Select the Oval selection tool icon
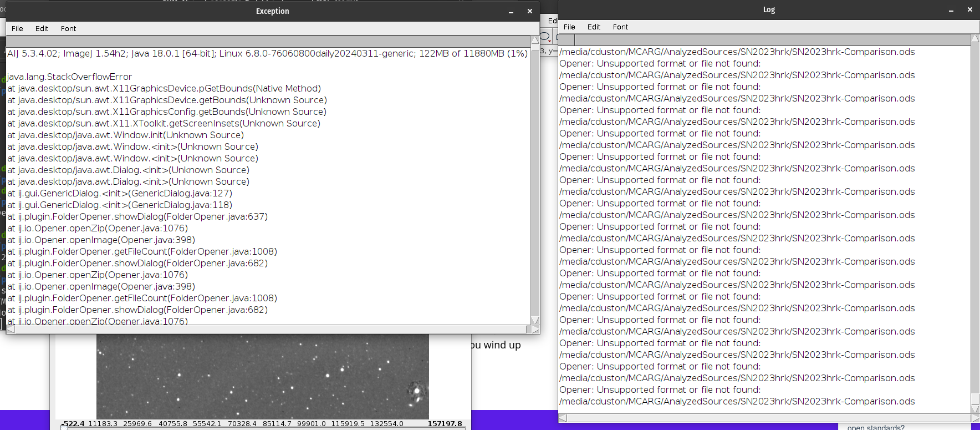This screenshot has width=980, height=430. point(545,37)
